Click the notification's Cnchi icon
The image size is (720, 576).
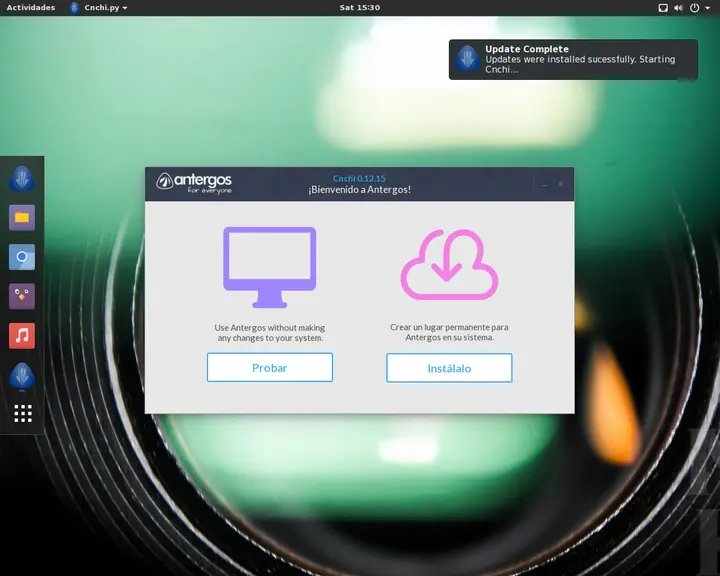(x=467, y=58)
